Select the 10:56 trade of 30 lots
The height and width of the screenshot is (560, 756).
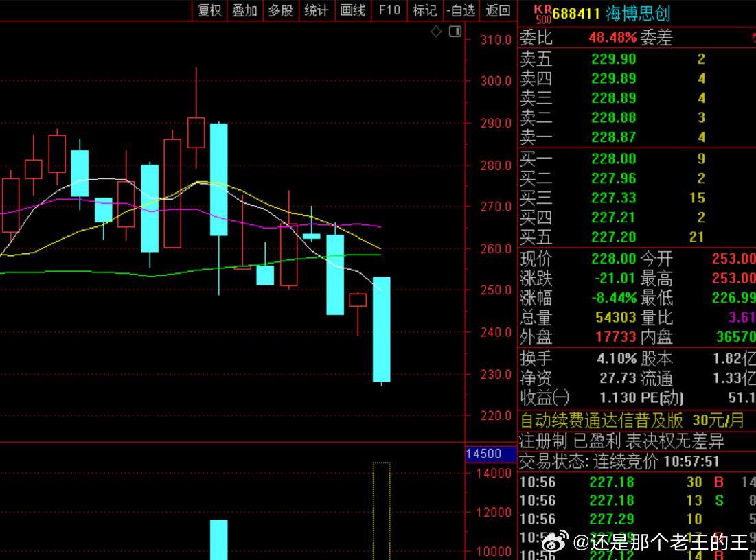637,482
